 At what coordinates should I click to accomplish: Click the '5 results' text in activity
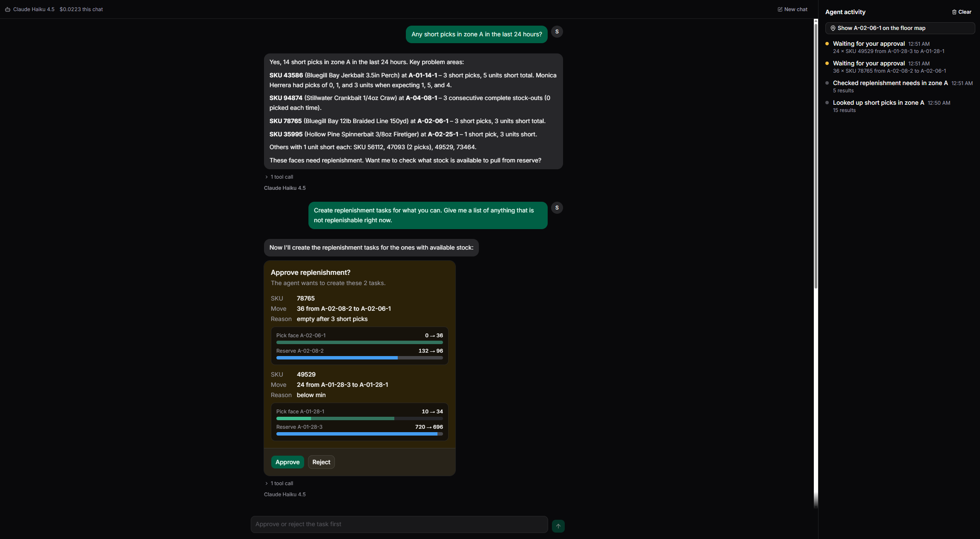coord(843,91)
